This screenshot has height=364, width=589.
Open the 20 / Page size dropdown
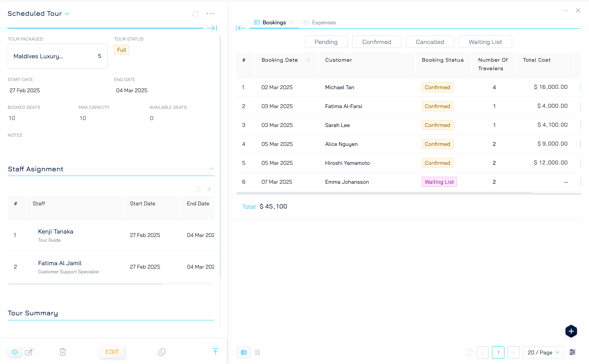[543, 352]
